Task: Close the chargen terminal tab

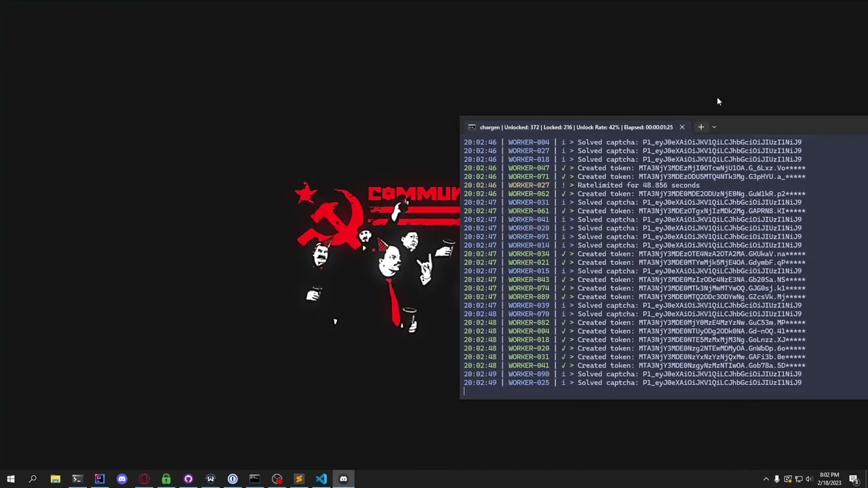Action: (682, 127)
